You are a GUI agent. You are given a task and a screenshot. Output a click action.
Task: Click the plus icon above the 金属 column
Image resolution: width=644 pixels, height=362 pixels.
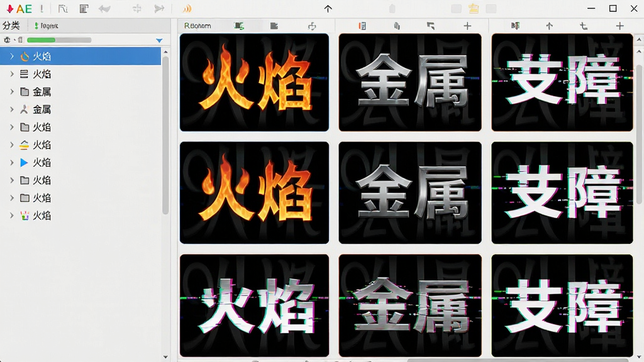click(x=467, y=26)
